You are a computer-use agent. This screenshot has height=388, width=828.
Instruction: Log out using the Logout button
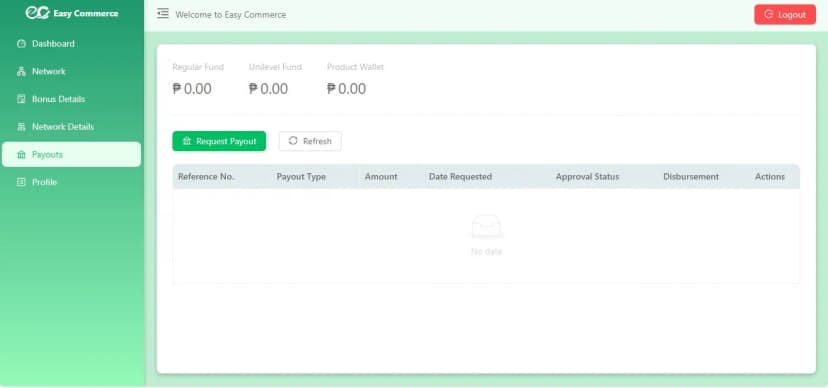point(785,15)
